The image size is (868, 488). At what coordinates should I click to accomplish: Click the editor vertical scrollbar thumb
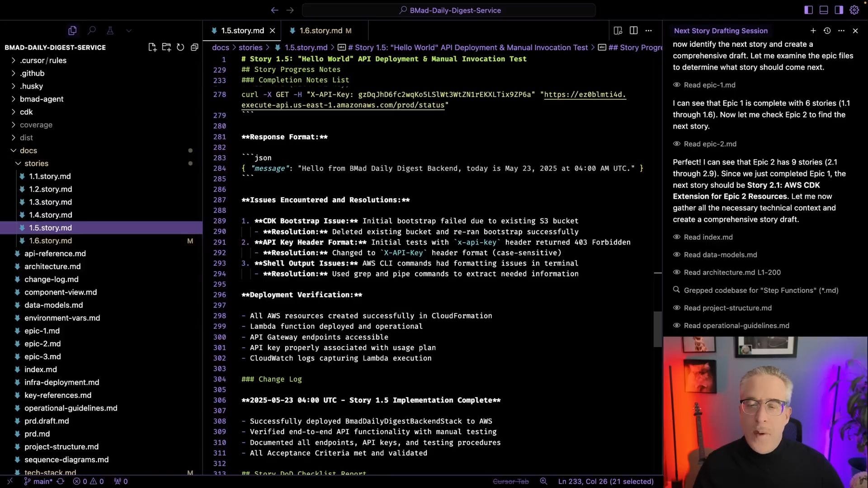pos(658,329)
